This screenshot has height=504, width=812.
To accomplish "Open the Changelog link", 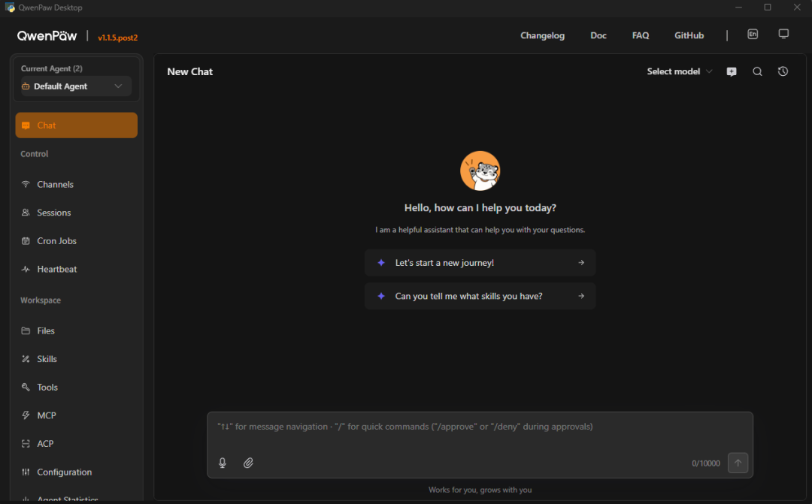I will point(542,35).
